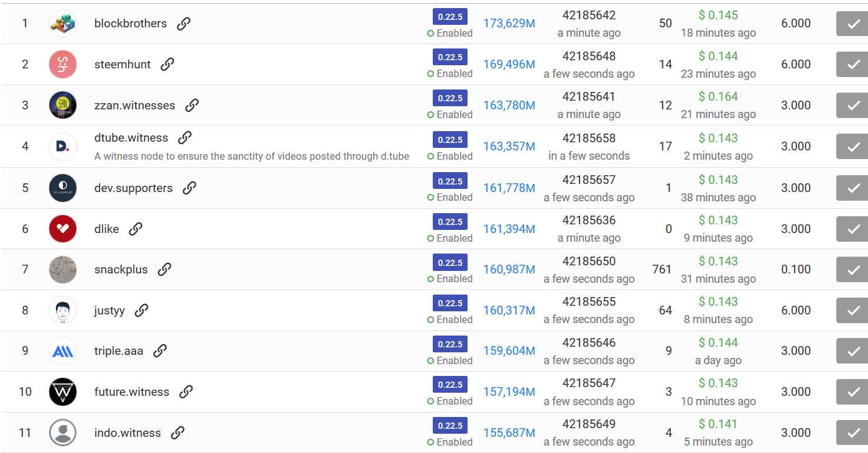The width and height of the screenshot is (868, 453).
Task: Click Enabled status of triple.aaa
Action: tap(450, 360)
